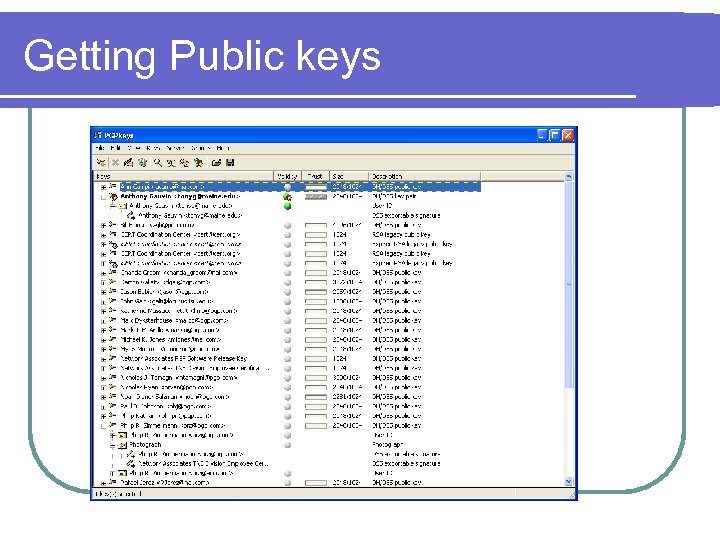This screenshot has width=720, height=540.
Task: Collapse the Anthony Gauvin key tree
Action: click(103, 197)
